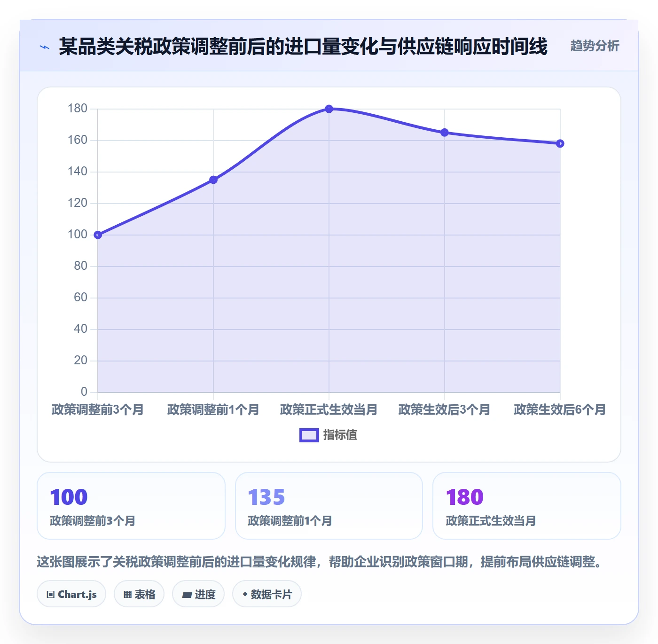Open the 100 政策调整前3个月 stat card
Image resolution: width=658 pixels, height=644 pixels.
pos(131,506)
